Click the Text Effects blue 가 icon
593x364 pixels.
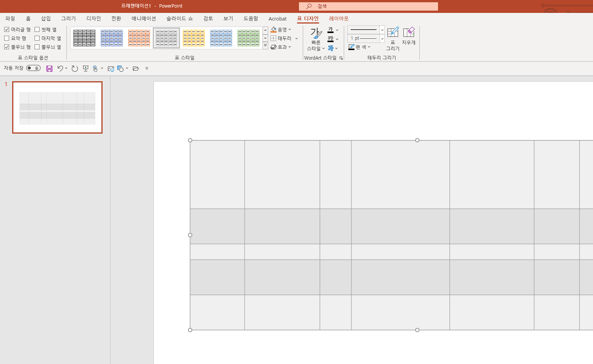point(330,48)
